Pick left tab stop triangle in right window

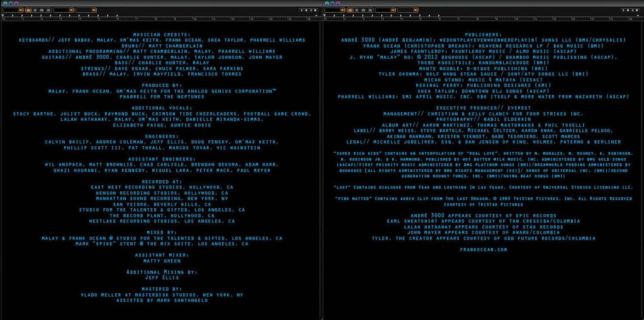click(x=623, y=10)
